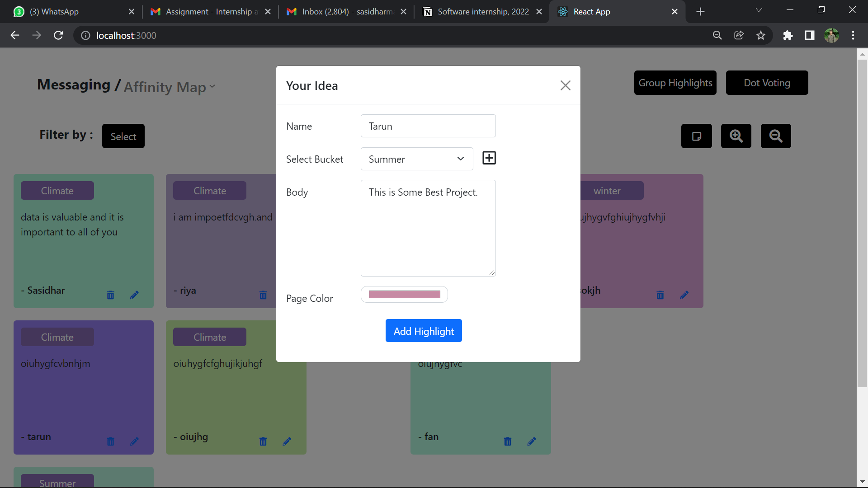Expand the Affinity Map dropdown
The width and height of the screenshot is (868, 488).
tap(169, 87)
